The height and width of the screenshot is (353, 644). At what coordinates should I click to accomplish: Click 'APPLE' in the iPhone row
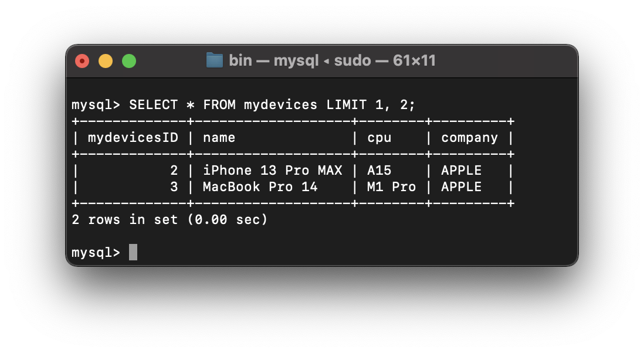point(461,170)
